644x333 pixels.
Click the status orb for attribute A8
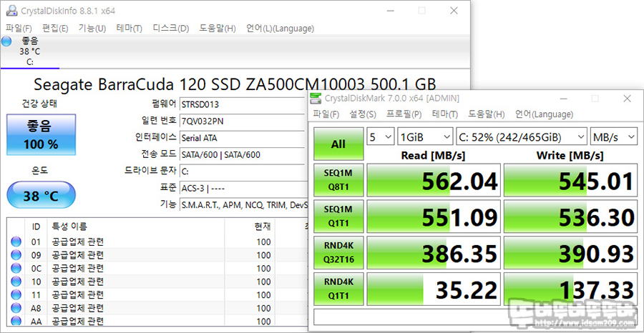click(x=16, y=307)
